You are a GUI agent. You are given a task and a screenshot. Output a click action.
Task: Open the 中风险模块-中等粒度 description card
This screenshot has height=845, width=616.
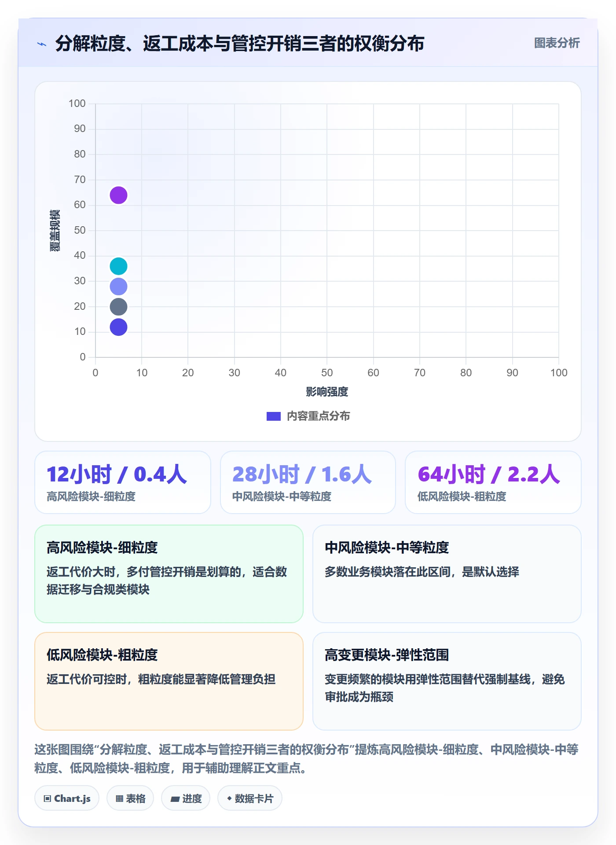(447, 573)
